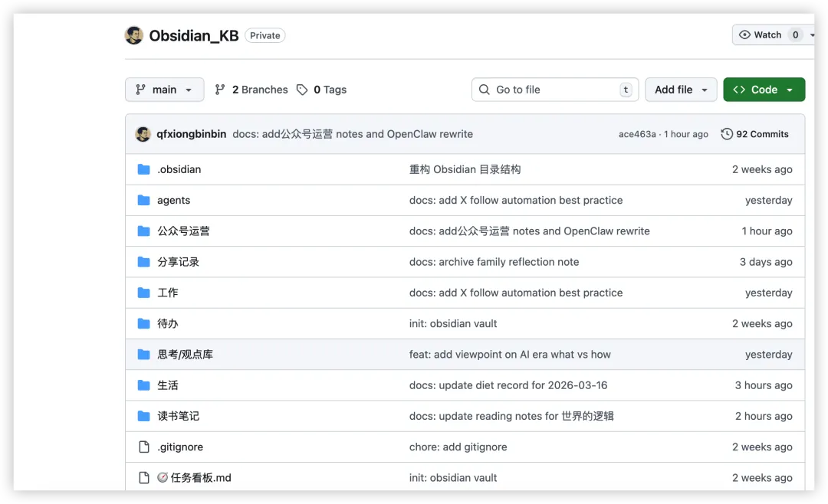Click the tag icon beside 0 Tags
The image size is (828, 504).
coord(302,90)
